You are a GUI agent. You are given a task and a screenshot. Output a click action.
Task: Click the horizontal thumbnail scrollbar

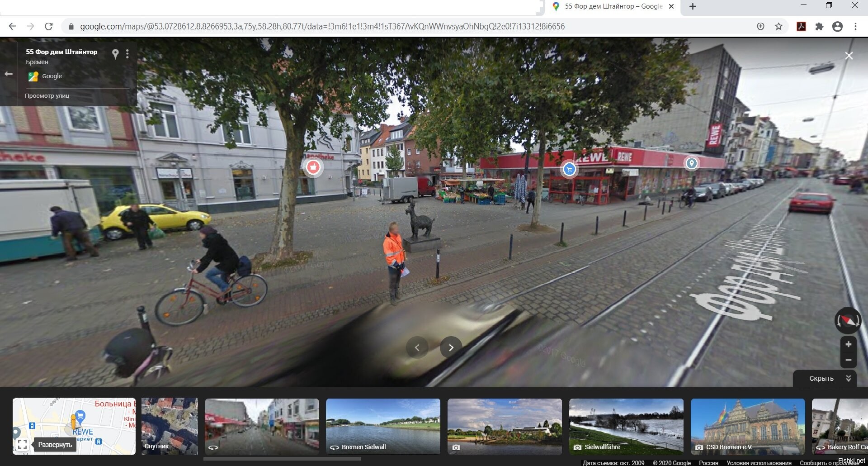point(282,459)
